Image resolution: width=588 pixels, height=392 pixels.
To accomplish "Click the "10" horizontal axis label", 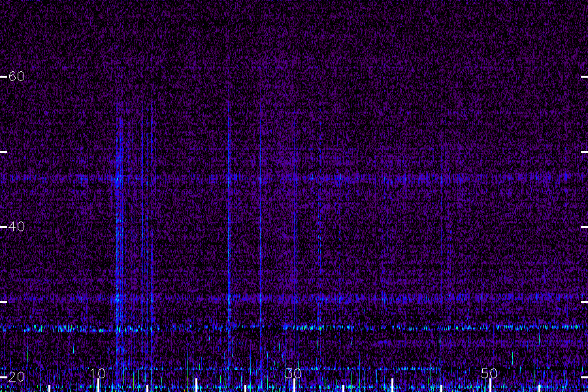I will coord(98,373).
